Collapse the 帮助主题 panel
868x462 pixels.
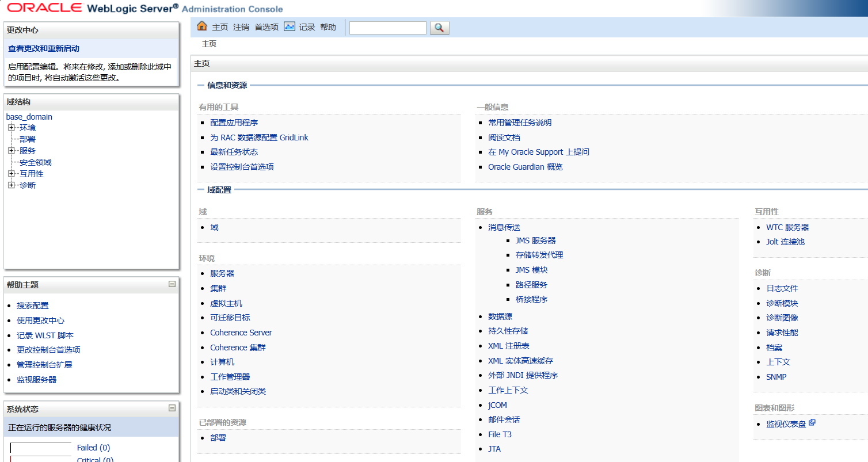tap(172, 284)
